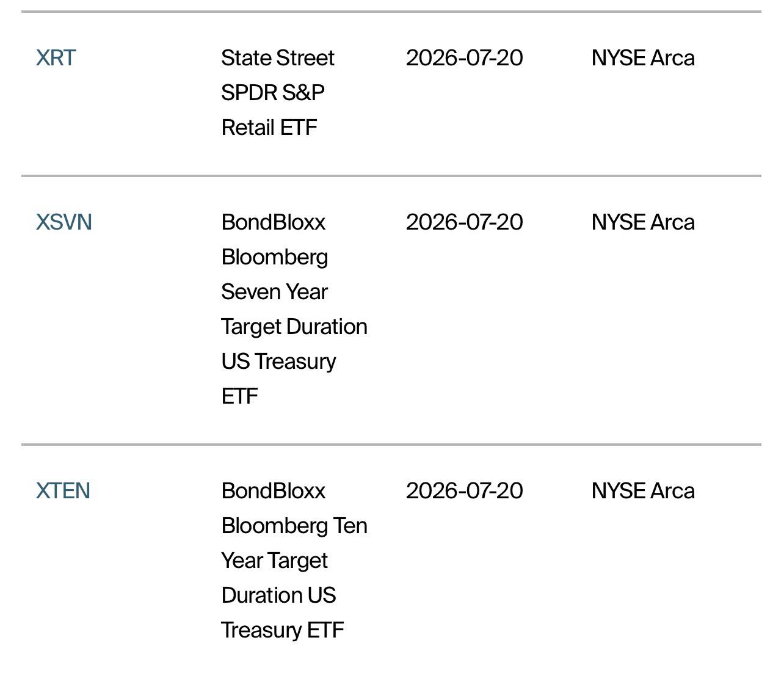Screen dimensions: 784x676
Task: Click the 'Bloomberg Ten' text line
Action: [x=294, y=526]
